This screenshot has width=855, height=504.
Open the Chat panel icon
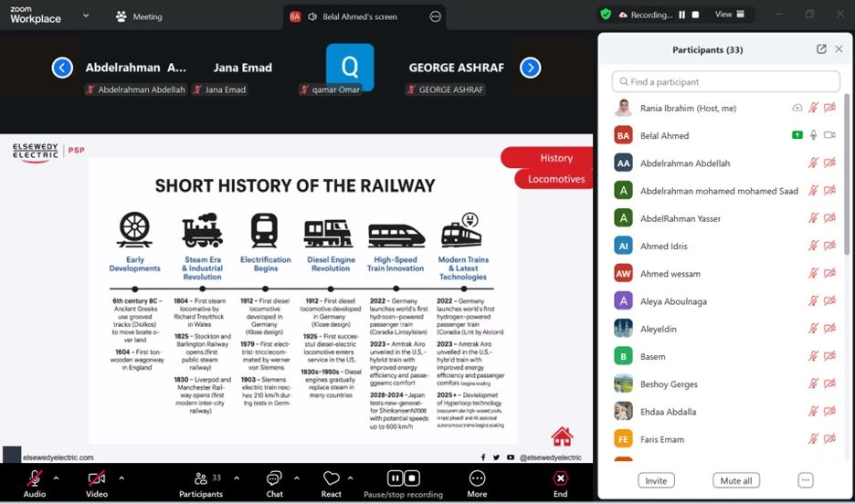274,478
